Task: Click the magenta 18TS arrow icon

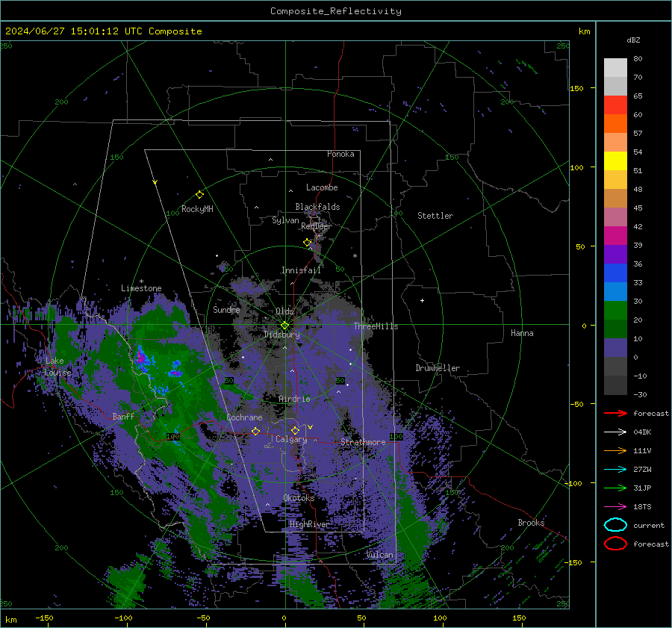Action: 615,507
